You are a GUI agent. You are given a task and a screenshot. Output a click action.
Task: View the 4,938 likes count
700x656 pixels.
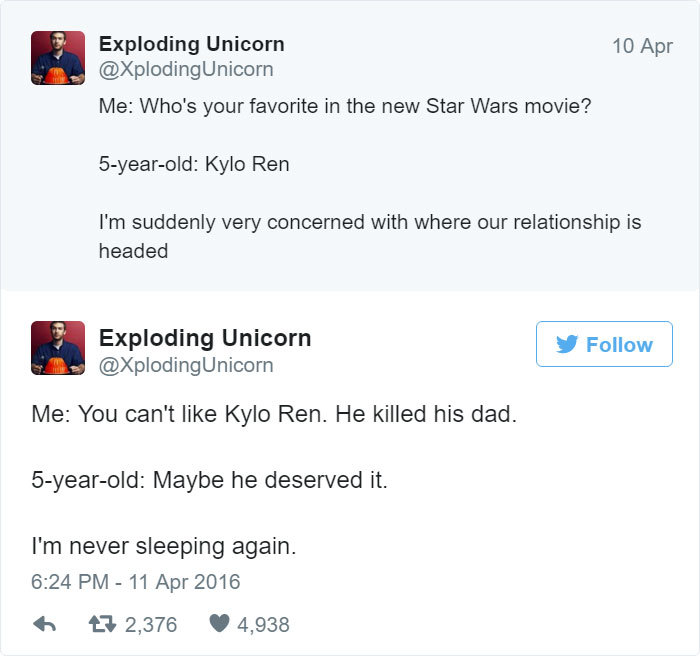pos(263,624)
